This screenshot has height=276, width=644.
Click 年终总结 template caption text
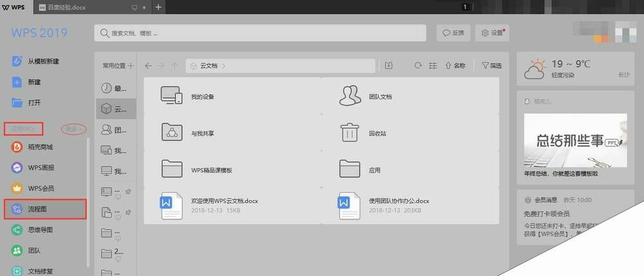561,174
